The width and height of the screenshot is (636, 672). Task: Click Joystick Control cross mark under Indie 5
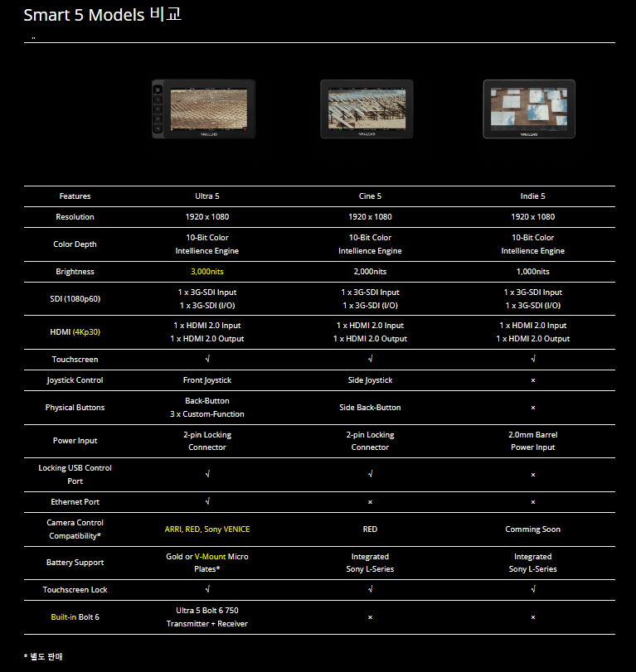(x=533, y=380)
